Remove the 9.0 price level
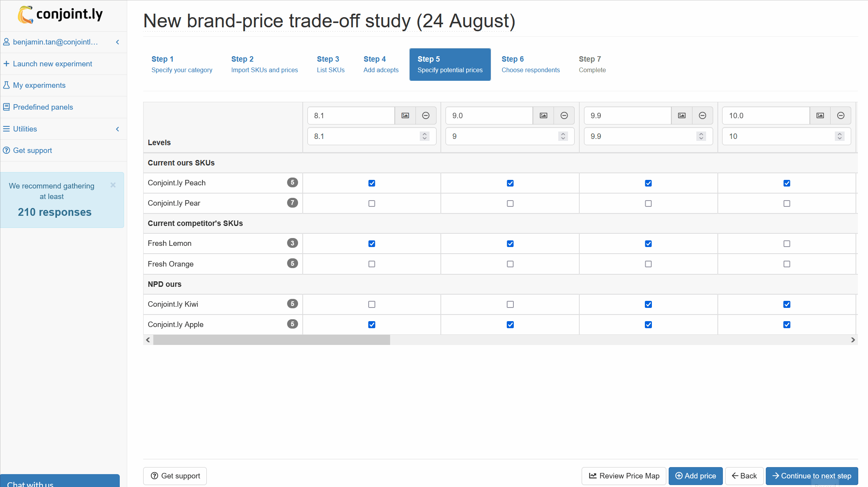Screen dimensions: 868x487 [x=564, y=116]
